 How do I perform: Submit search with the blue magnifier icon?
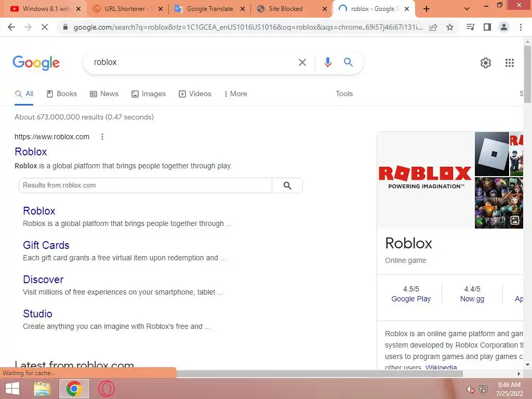click(348, 62)
